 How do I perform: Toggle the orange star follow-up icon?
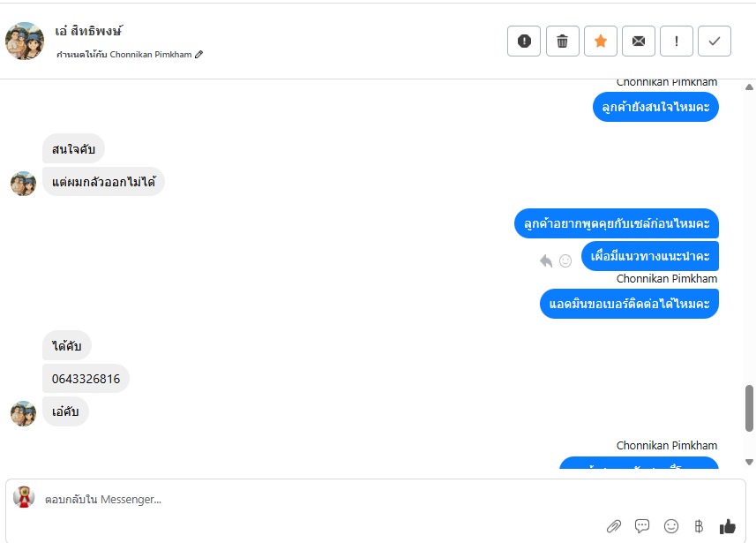[600, 41]
